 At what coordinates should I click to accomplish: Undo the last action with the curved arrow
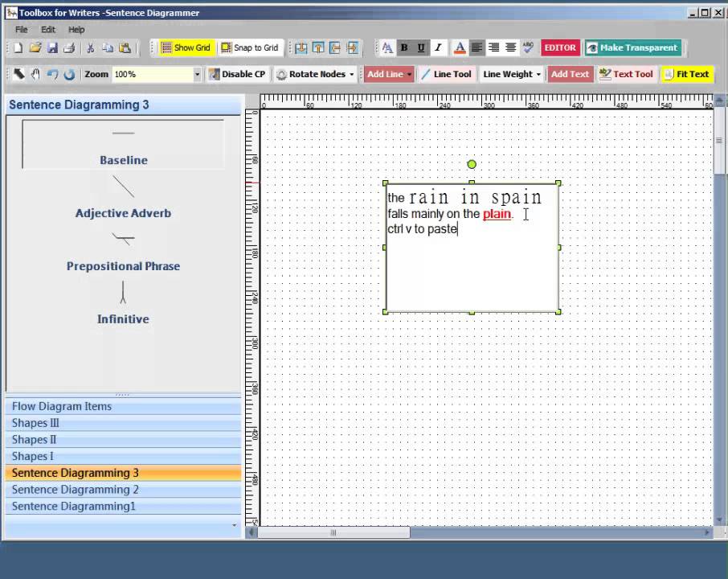(52, 74)
